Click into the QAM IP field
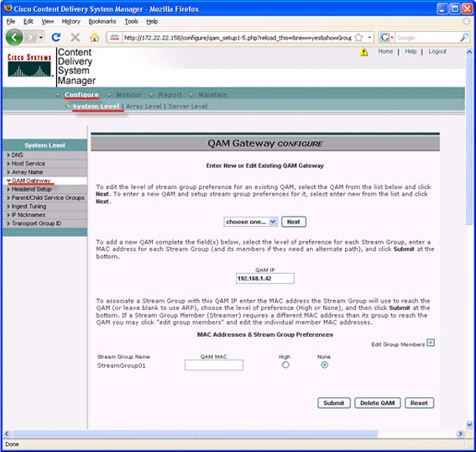Screen dimensions: 476x452 tap(265, 279)
